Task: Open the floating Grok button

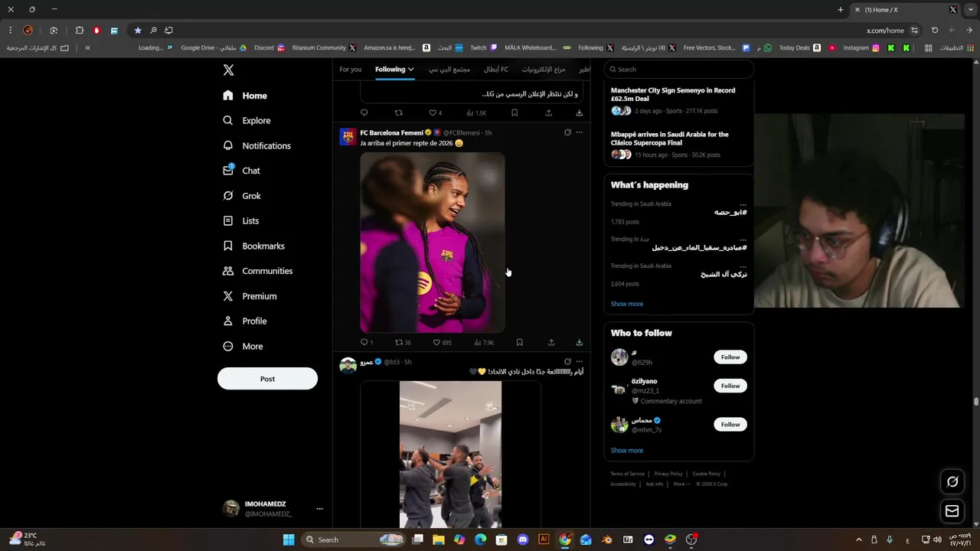Action: point(952,481)
